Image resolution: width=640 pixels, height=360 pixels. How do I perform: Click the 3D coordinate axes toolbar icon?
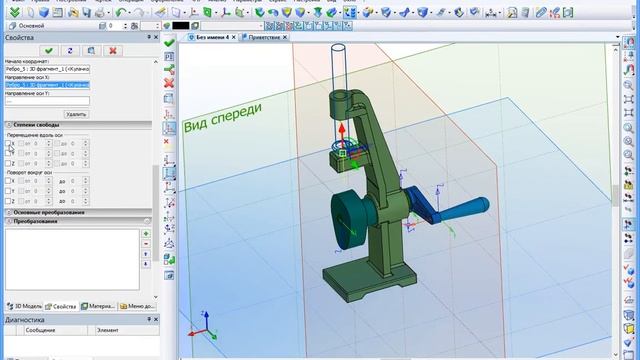click(x=225, y=13)
